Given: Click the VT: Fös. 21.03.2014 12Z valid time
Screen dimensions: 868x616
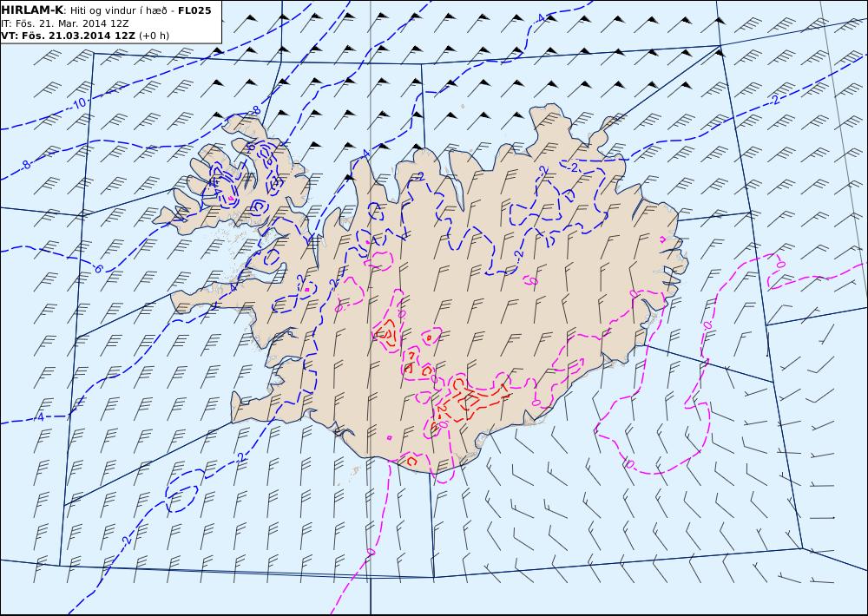Looking at the screenshot, I should (x=68, y=36).
